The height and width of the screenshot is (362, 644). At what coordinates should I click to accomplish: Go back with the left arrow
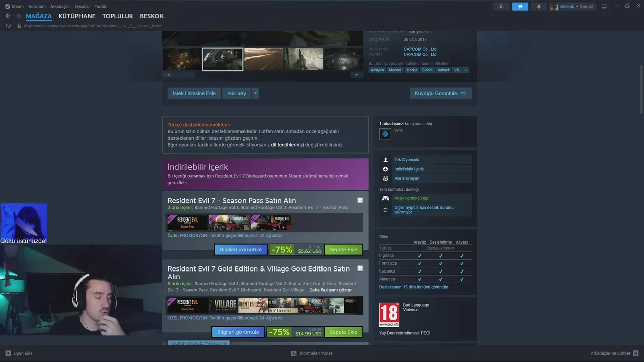click(x=8, y=16)
